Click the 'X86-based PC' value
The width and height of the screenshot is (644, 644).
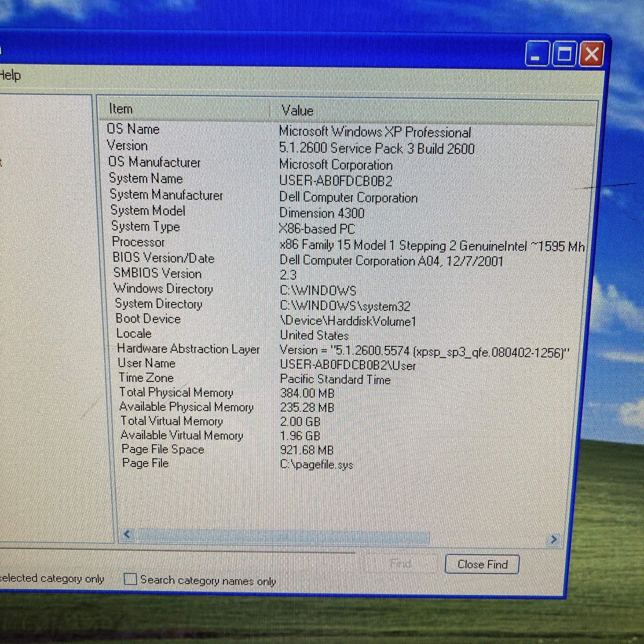click(317, 229)
